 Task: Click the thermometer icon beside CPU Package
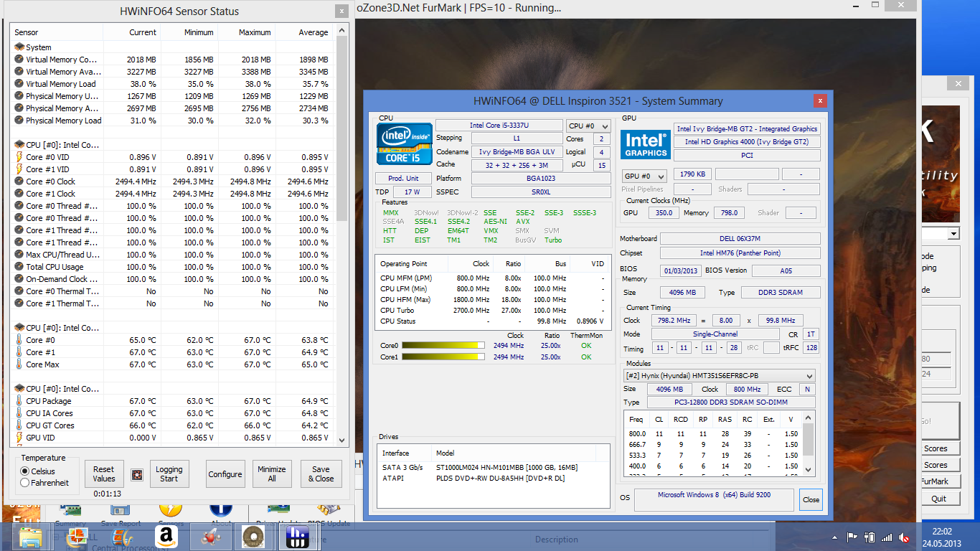click(19, 401)
